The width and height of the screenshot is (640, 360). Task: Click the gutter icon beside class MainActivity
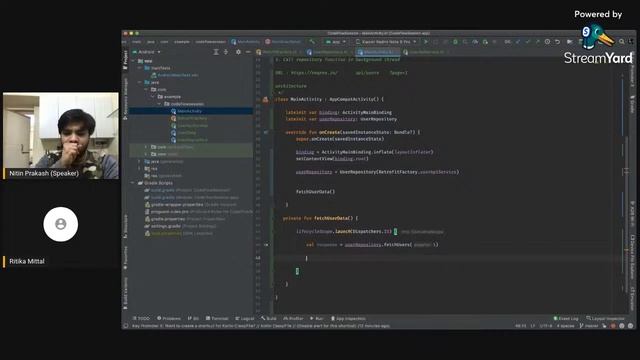tap(265, 99)
